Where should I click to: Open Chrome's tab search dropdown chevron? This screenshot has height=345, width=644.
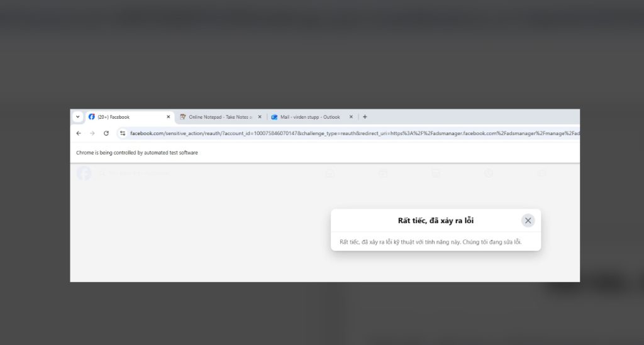[77, 117]
